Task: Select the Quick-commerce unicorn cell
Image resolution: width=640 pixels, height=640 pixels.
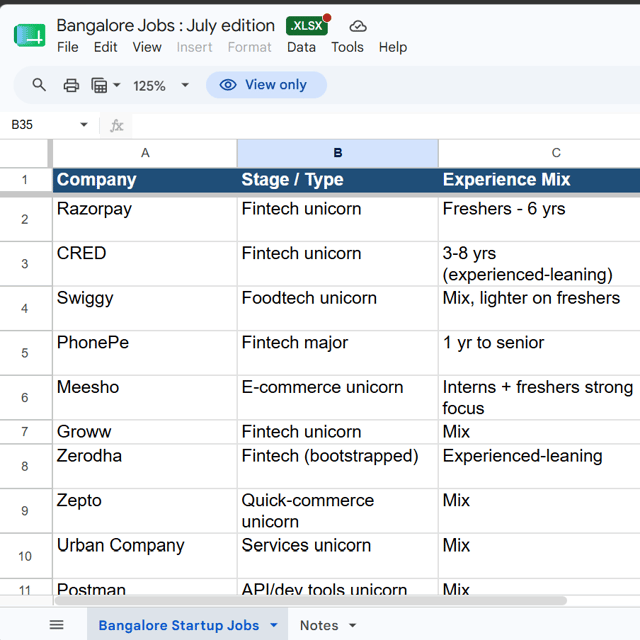Action: click(338, 511)
